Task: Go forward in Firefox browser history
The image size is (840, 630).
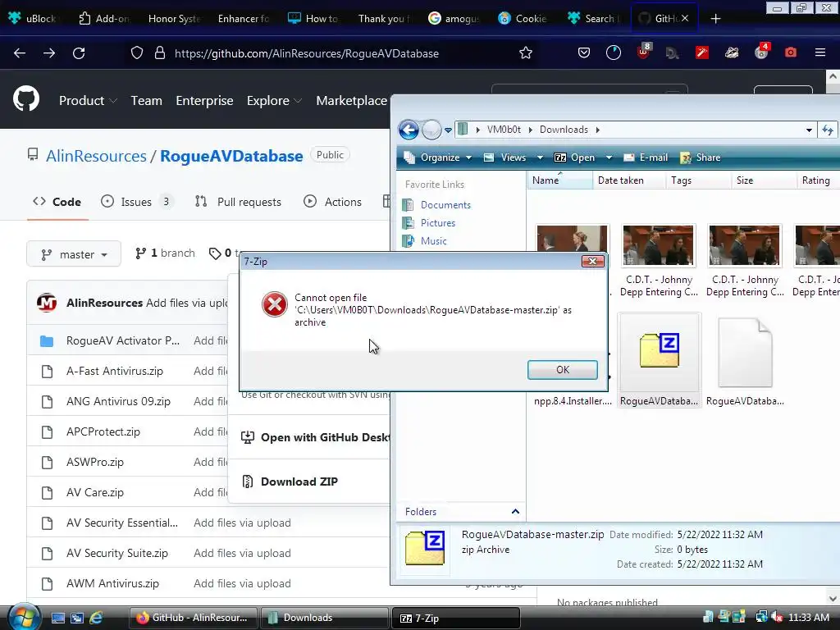Action: (49, 53)
